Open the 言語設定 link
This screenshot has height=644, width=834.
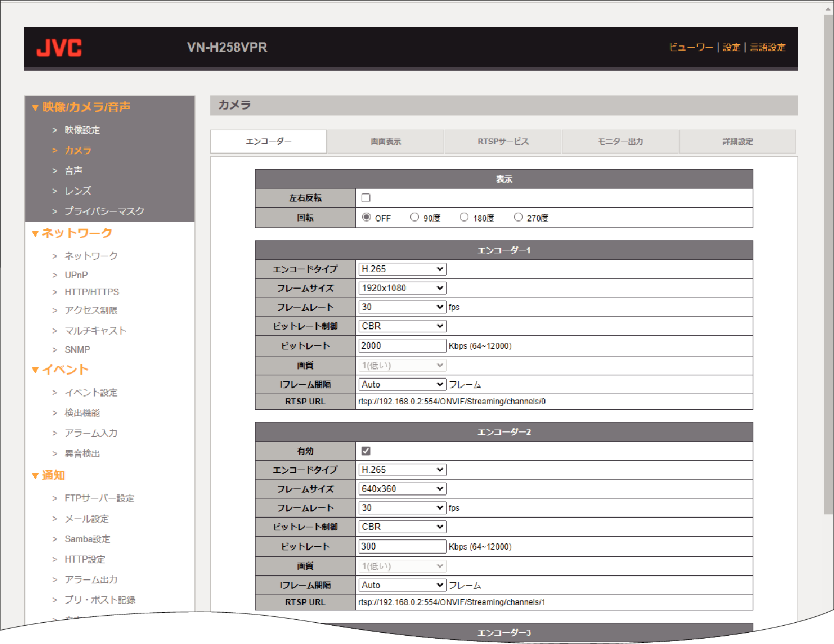pos(767,48)
